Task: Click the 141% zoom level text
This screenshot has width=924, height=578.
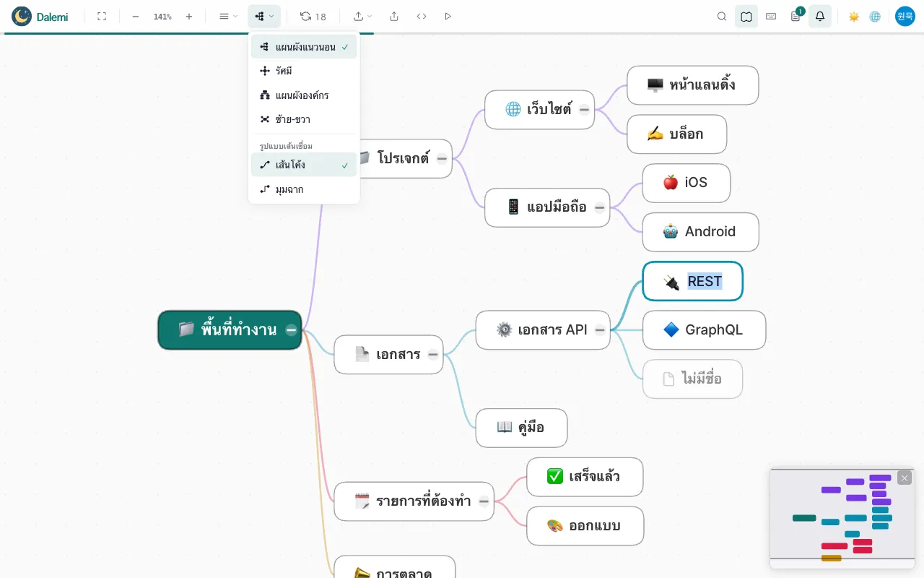Action: click(x=162, y=17)
